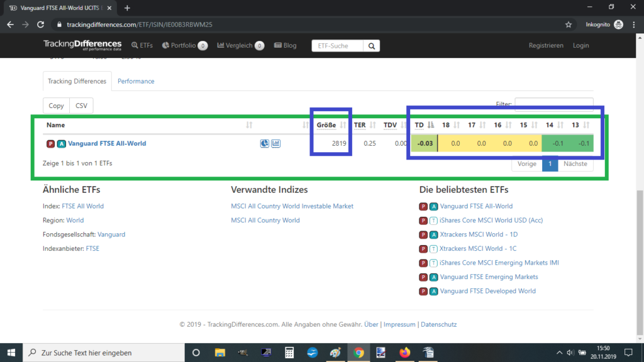Click the Windows taskbar search box
644x362 pixels.
tap(104, 353)
